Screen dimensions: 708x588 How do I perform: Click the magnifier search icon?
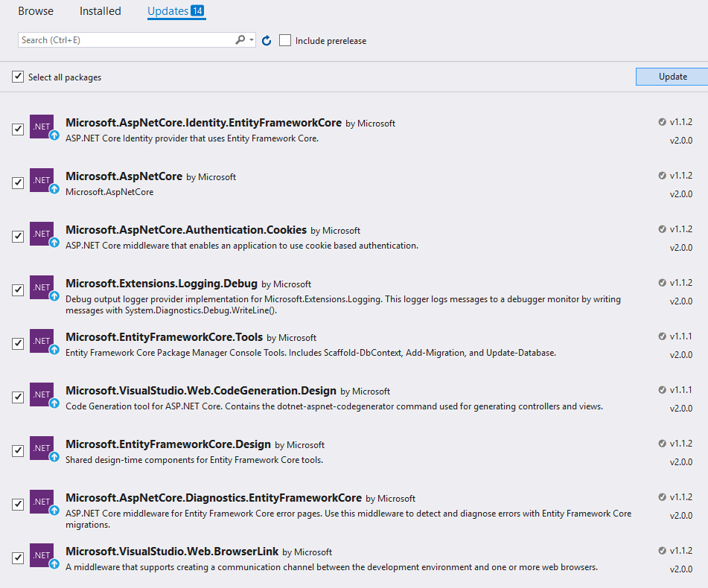tap(240, 39)
